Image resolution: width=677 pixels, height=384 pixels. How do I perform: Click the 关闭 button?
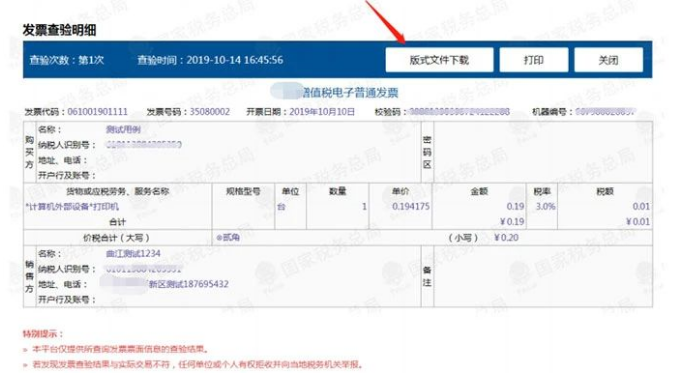coord(608,60)
